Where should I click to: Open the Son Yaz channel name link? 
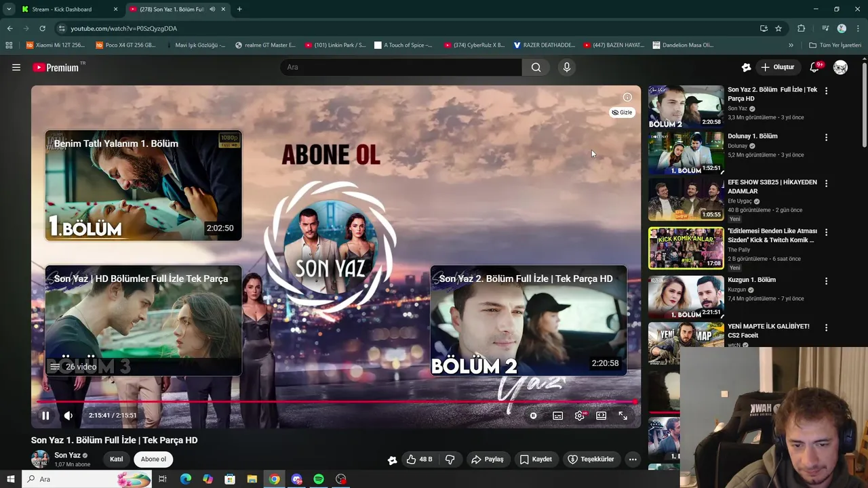(68, 455)
